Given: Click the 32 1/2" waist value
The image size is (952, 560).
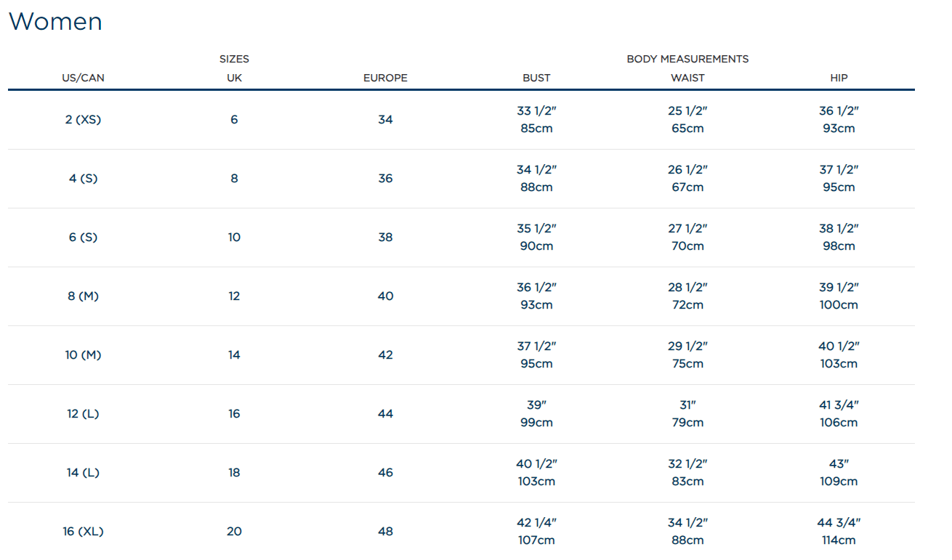Looking at the screenshot, I should [x=687, y=464].
